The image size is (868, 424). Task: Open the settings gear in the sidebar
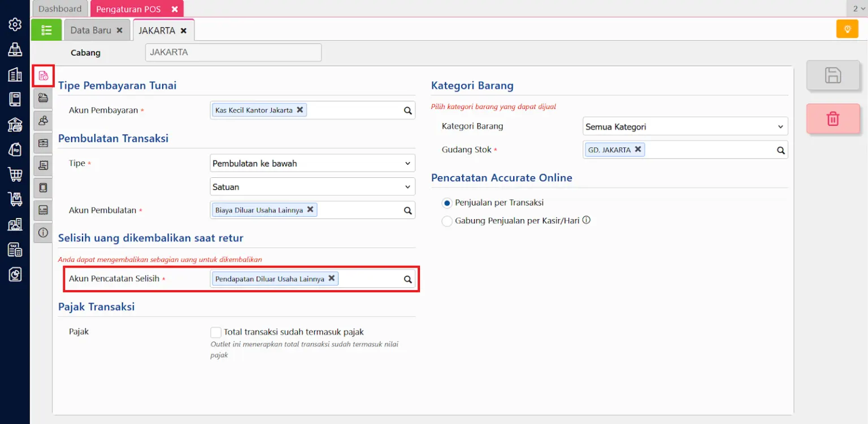[15, 24]
